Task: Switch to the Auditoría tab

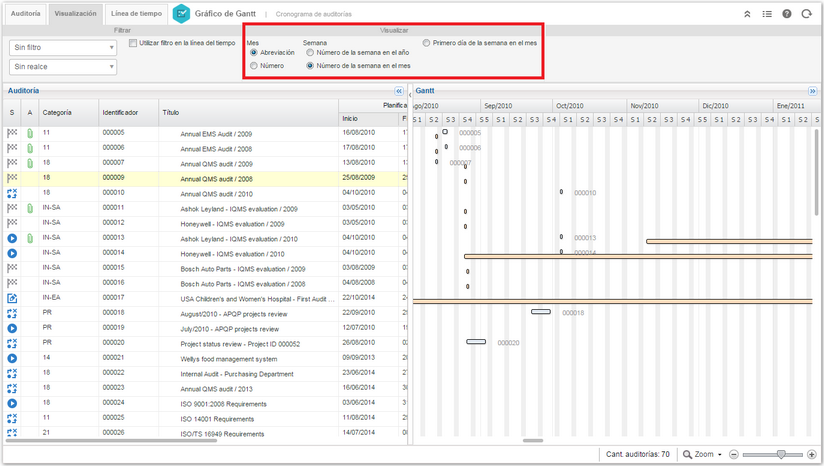Action: pos(25,14)
